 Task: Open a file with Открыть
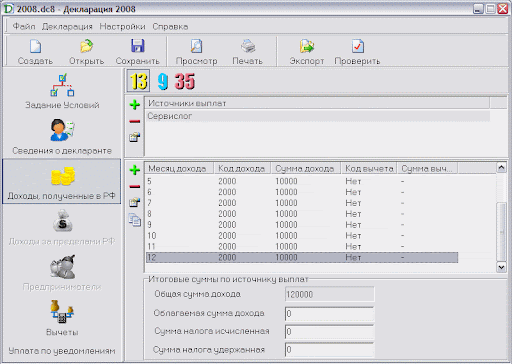point(86,52)
